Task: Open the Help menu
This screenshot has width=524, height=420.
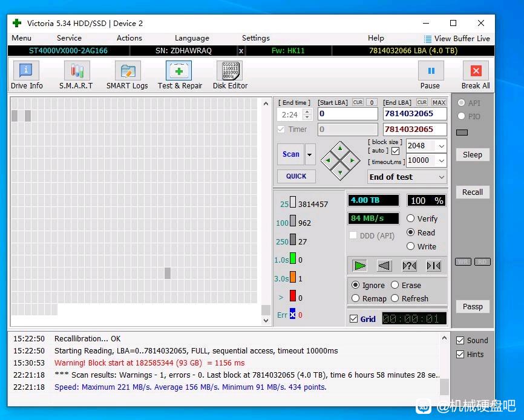Action: pyautogui.click(x=376, y=38)
